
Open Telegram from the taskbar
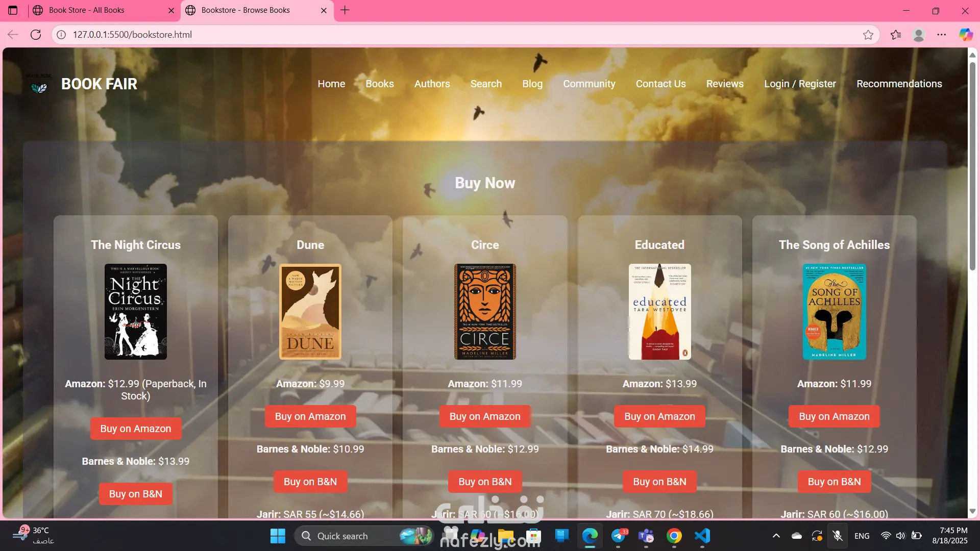pyautogui.click(x=618, y=536)
